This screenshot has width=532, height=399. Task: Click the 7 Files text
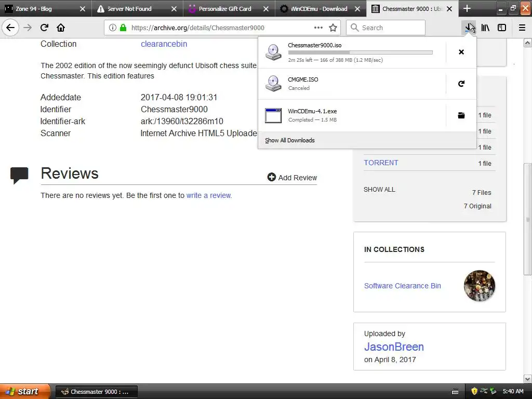482,192
